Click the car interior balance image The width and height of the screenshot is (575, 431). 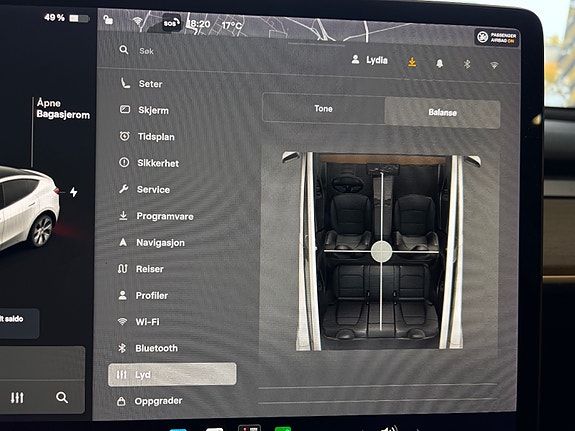point(381,251)
